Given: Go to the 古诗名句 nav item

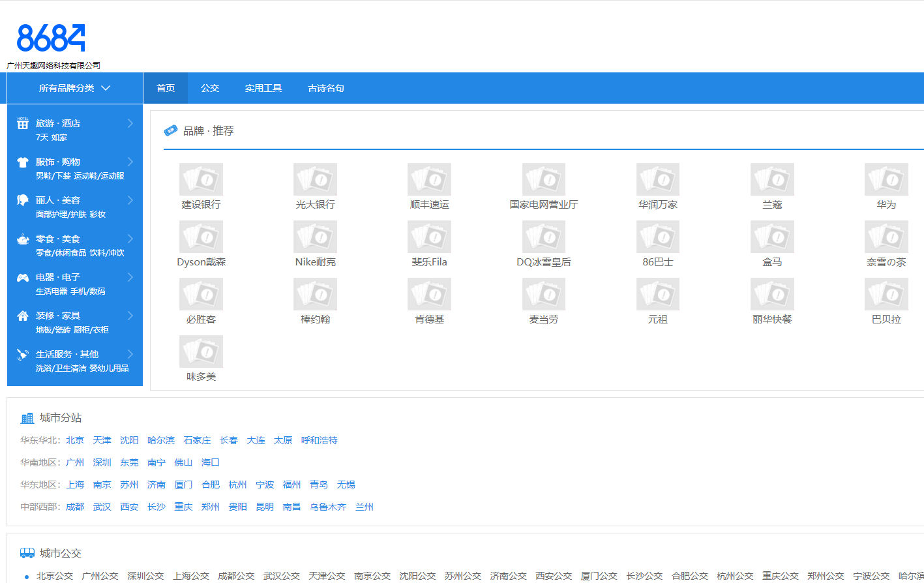Looking at the screenshot, I should [x=326, y=88].
